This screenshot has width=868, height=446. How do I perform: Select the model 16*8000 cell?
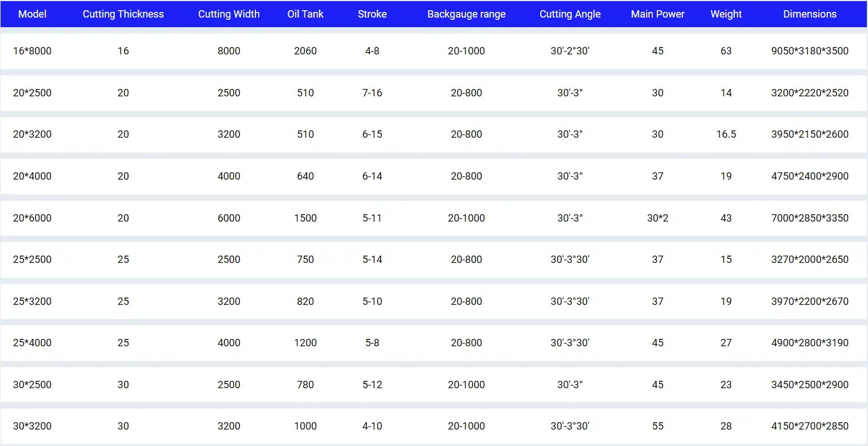[32, 51]
